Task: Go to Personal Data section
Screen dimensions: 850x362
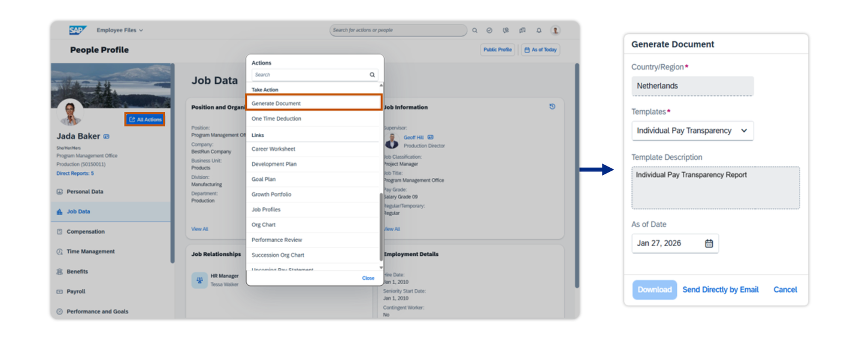Action: pyautogui.click(x=111, y=192)
